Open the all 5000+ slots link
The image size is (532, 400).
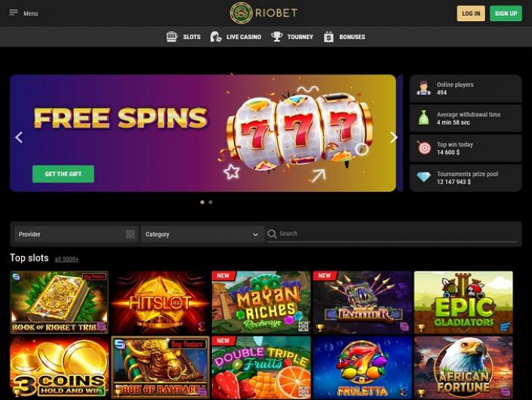[x=66, y=259]
